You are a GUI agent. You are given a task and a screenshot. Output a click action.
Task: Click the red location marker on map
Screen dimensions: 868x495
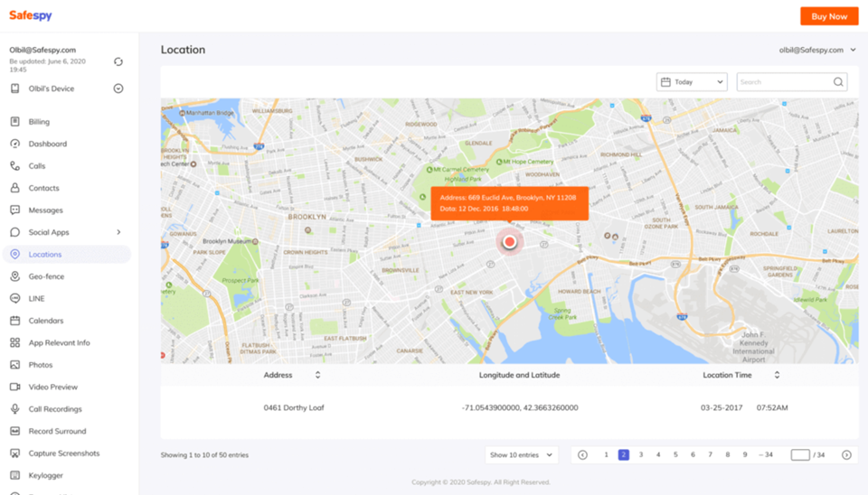(x=509, y=242)
